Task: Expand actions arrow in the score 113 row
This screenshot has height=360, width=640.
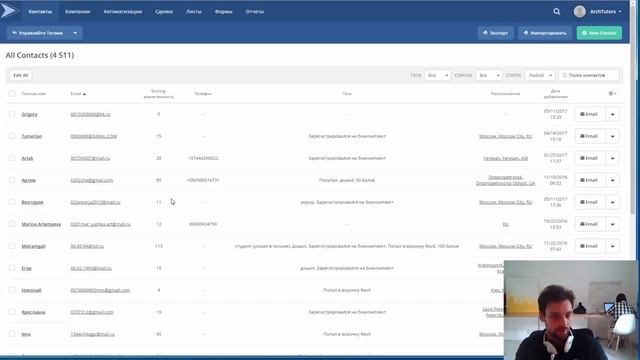Action: 612,246
